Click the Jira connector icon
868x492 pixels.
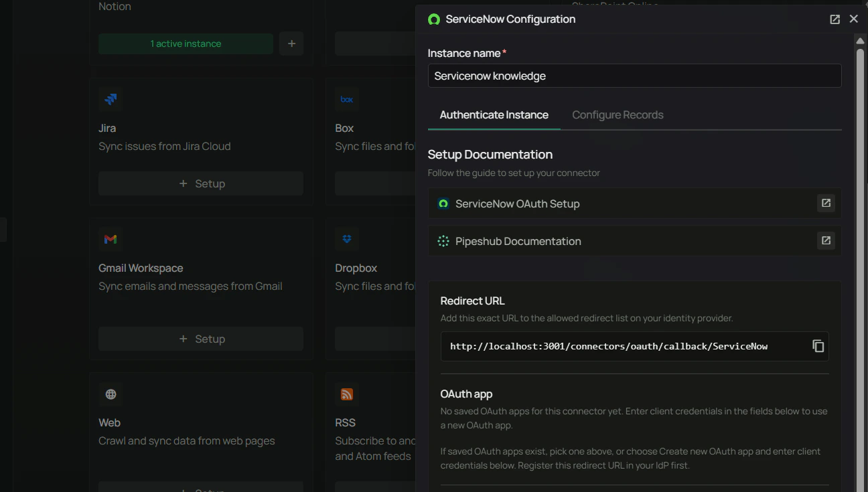click(111, 99)
